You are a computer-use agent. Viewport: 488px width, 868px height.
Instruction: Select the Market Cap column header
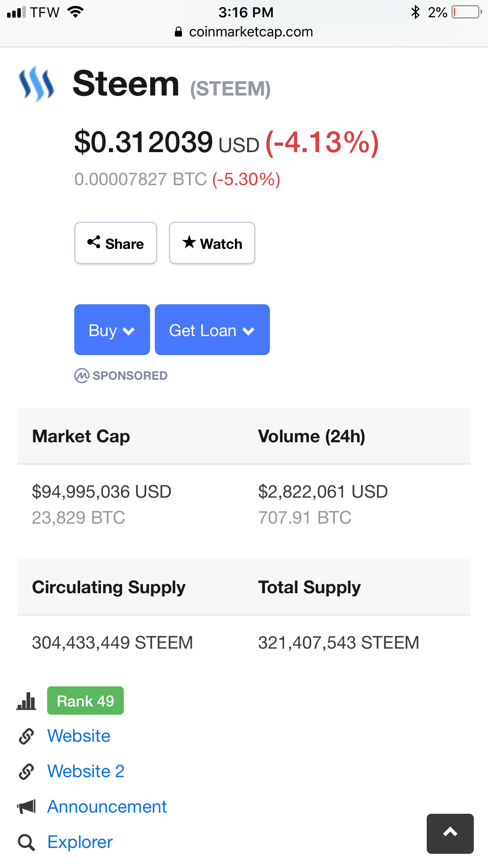tap(81, 436)
